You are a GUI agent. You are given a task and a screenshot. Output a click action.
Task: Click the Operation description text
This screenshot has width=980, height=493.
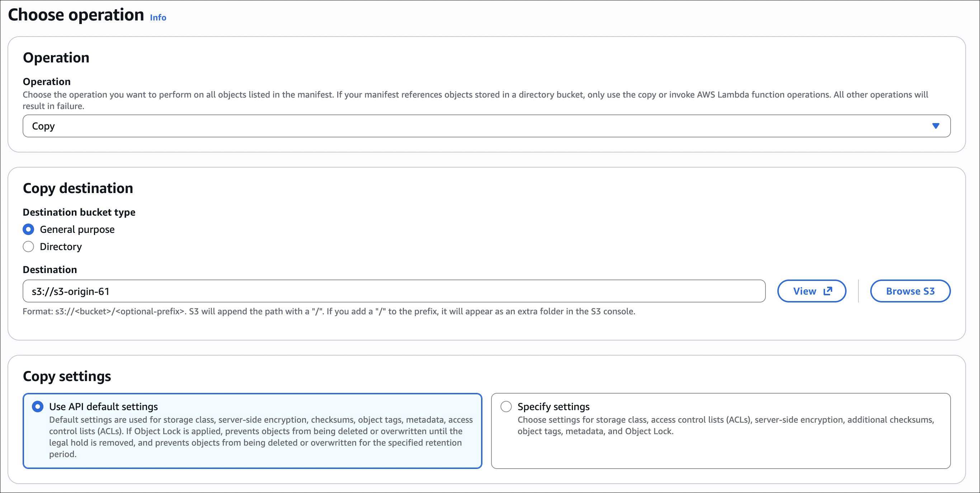[475, 100]
